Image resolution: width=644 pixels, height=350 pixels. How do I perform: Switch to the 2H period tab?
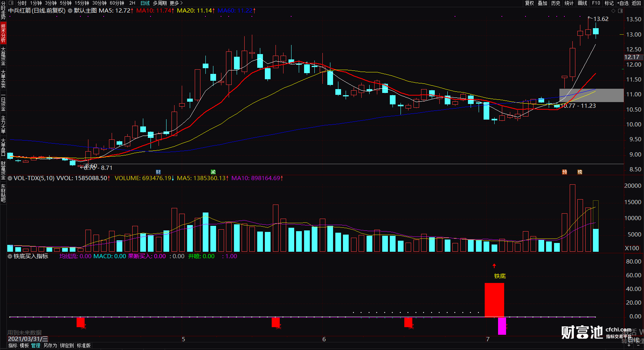pyautogui.click(x=132, y=3)
